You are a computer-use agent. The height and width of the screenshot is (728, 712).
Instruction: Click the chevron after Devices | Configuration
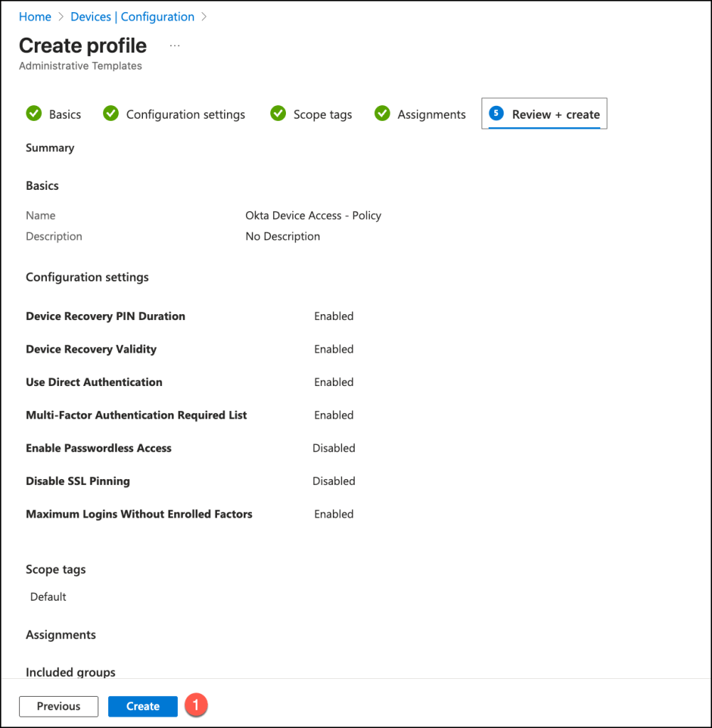205,16
